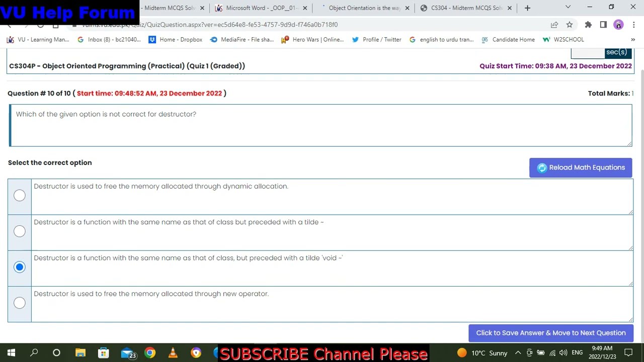
Task: Open clock showing 9:49 AM
Action: click(602, 352)
